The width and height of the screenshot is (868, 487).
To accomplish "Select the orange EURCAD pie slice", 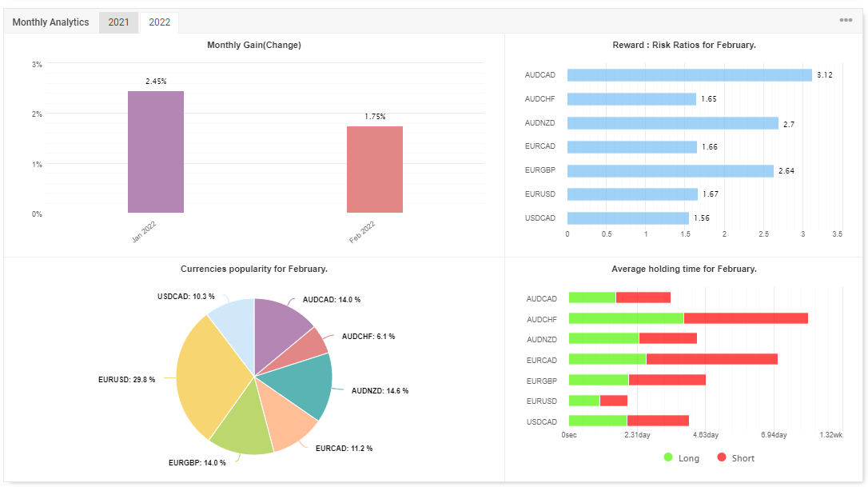I will (285, 416).
